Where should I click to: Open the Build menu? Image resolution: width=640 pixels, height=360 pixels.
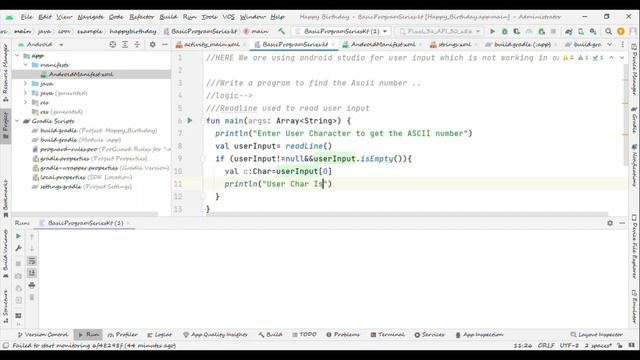click(168, 17)
